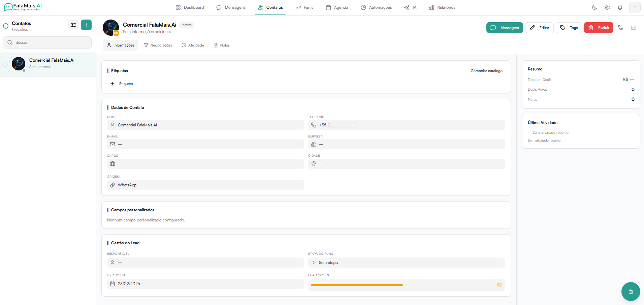The width and height of the screenshot is (644, 305).
Task: Open Gerenciar catálogo link
Action: (x=486, y=71)
